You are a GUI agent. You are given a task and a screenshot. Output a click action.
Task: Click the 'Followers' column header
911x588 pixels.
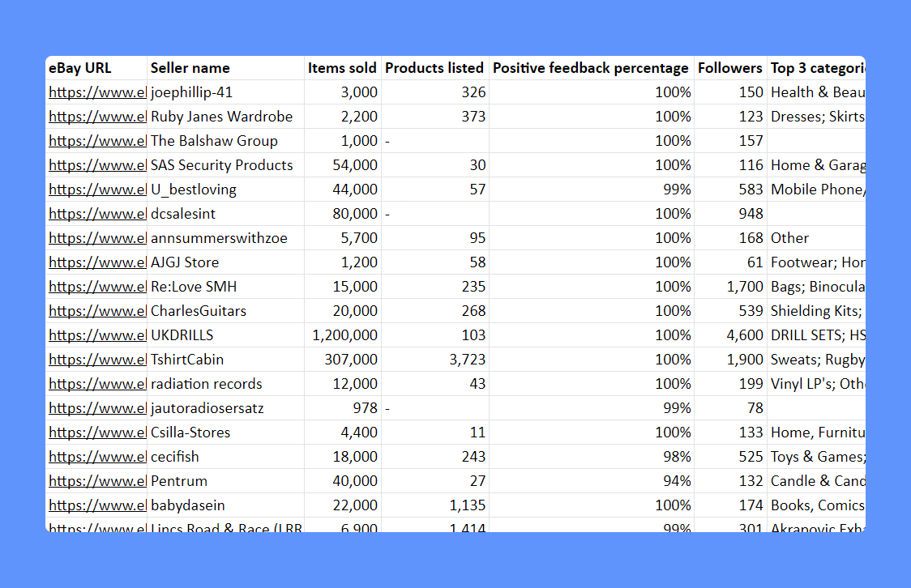coord(729,68)
